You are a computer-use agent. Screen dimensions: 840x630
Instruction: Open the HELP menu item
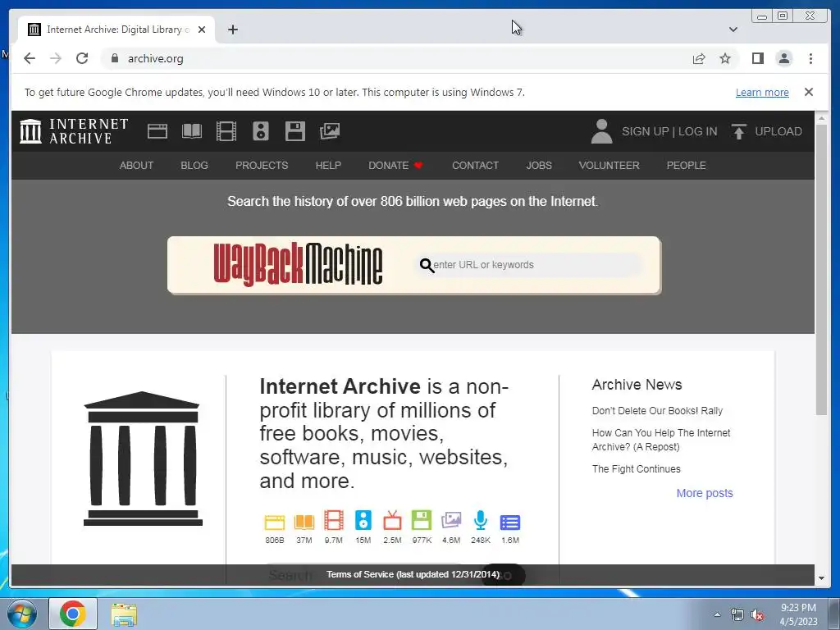[328, 166]
